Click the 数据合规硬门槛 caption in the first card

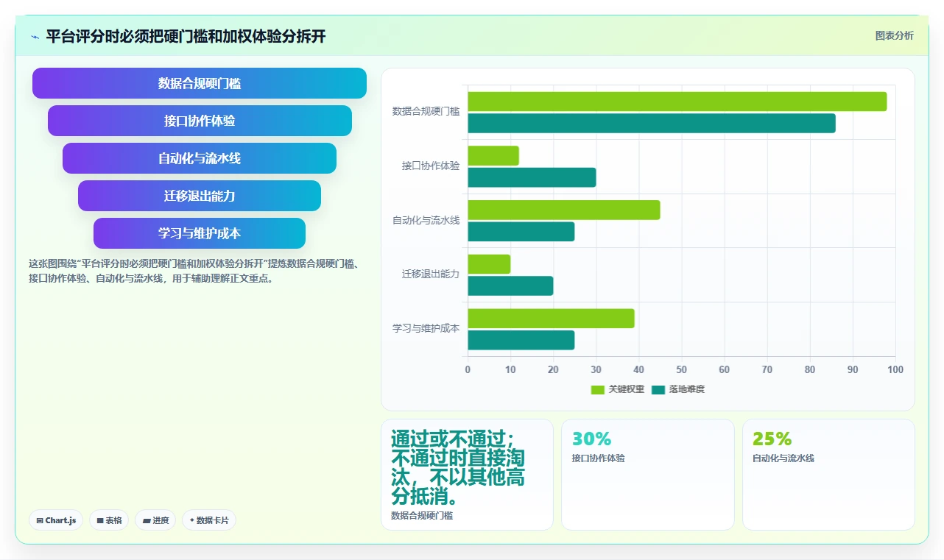tap(422, 516)
